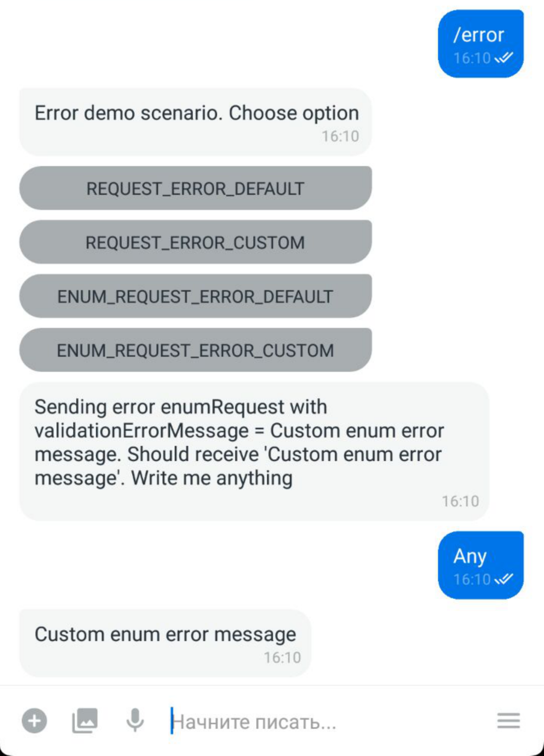
Task: Click the 'Error demo scenario' message bubble
Action: coord(195,122)
